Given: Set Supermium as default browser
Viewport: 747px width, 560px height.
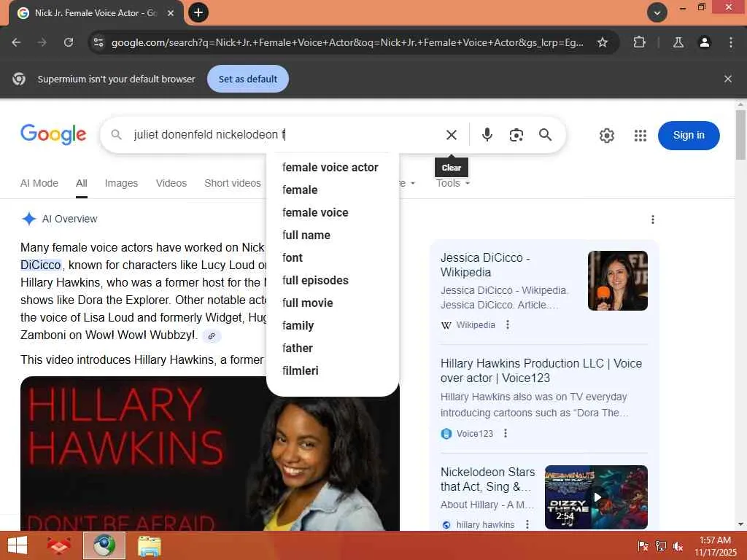Looking at the screenshot, I should [x=248, y=79].
